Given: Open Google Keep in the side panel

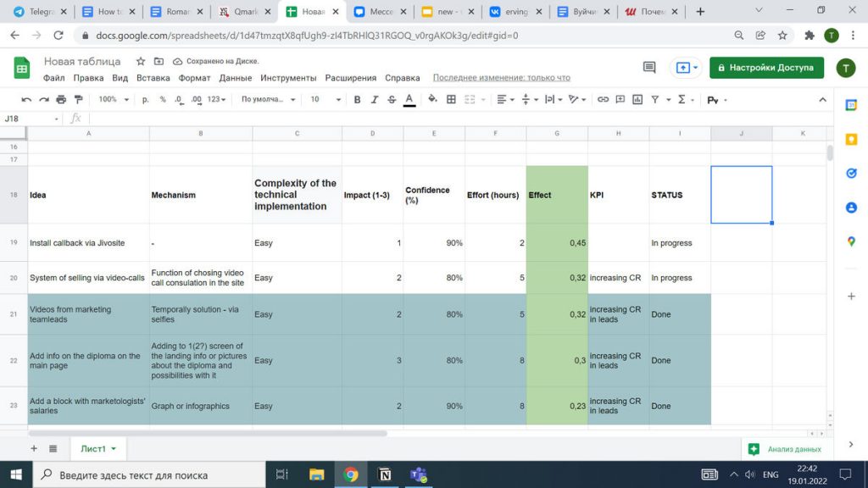Looking at the screenshot, I should (x=851, y=141).
